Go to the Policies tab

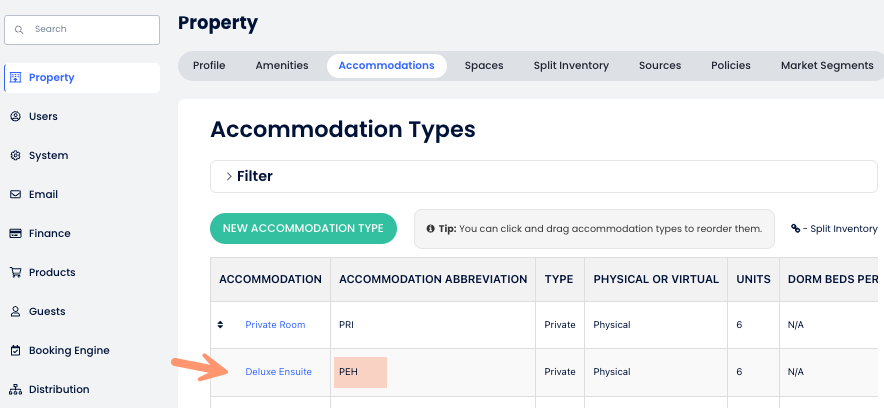coord(731,66)
